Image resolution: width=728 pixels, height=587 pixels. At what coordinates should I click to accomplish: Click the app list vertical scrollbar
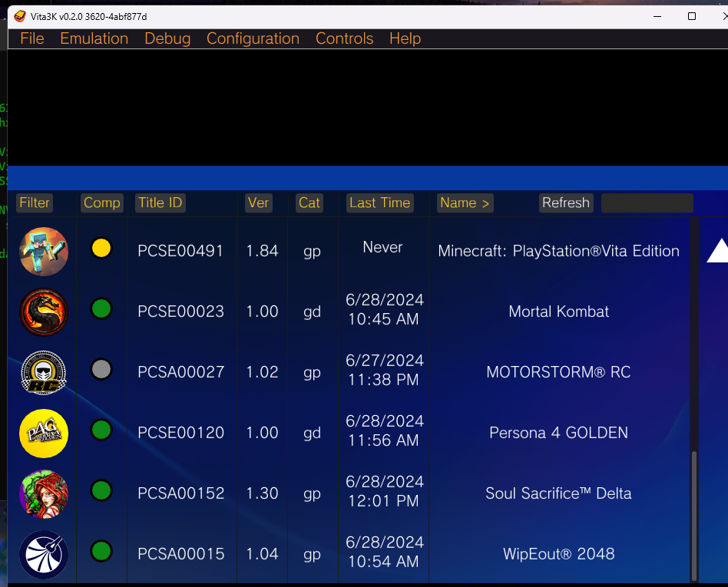(x=694, y=515)
